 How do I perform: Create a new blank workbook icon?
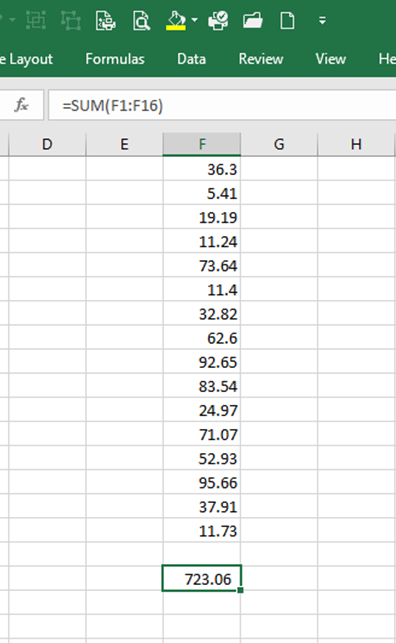[x=287, y=20]
